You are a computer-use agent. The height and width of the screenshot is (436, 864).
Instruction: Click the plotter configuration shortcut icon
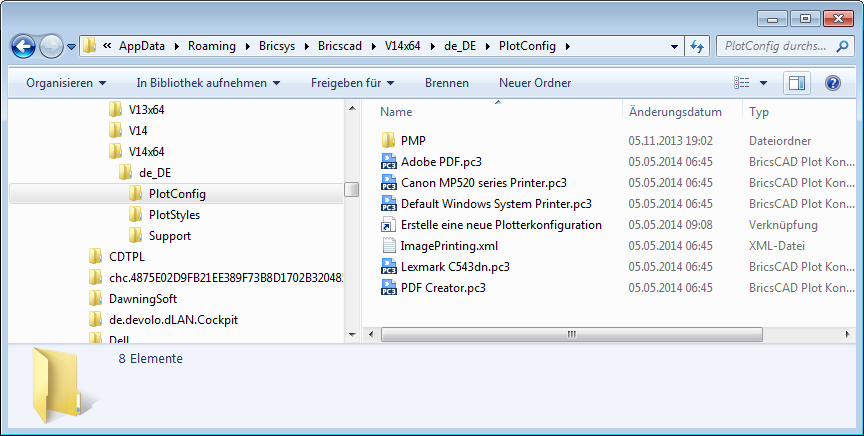tap(389, 225)
